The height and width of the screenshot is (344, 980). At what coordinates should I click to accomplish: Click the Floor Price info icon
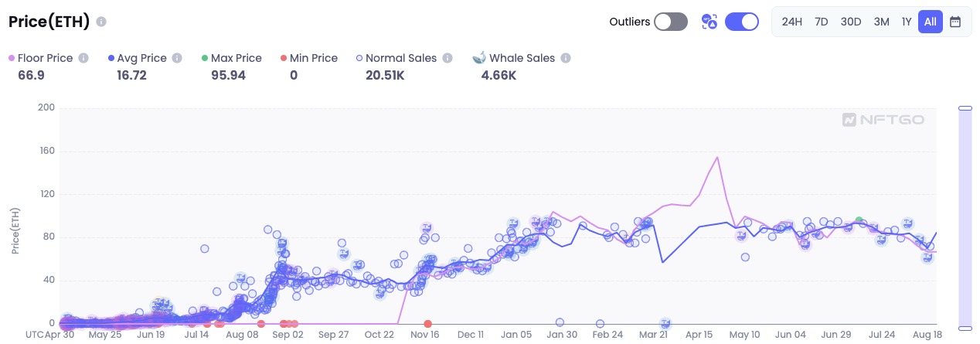(x=83, y=58)
